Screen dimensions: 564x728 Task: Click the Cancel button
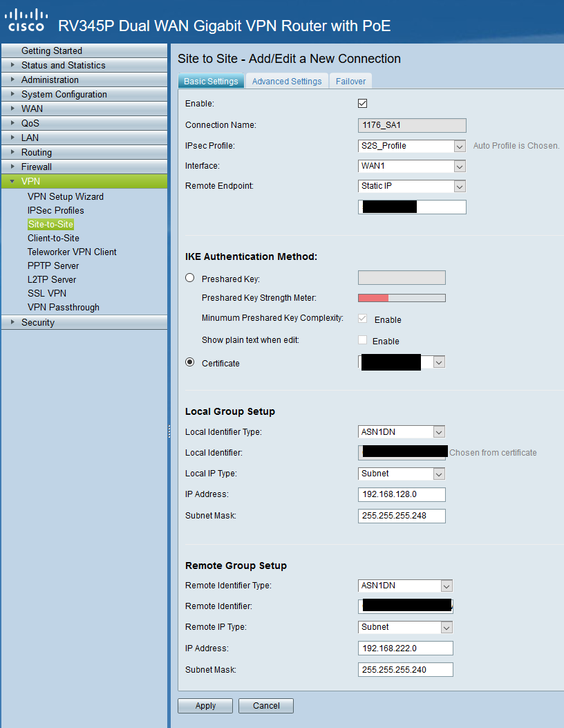coord(265,705)
